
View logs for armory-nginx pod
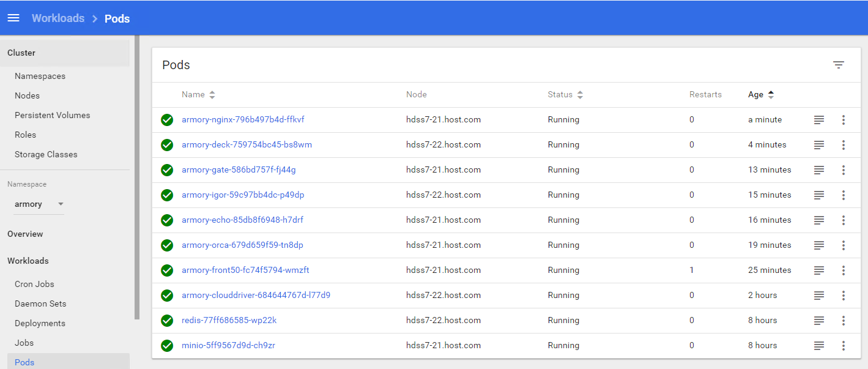819,120
